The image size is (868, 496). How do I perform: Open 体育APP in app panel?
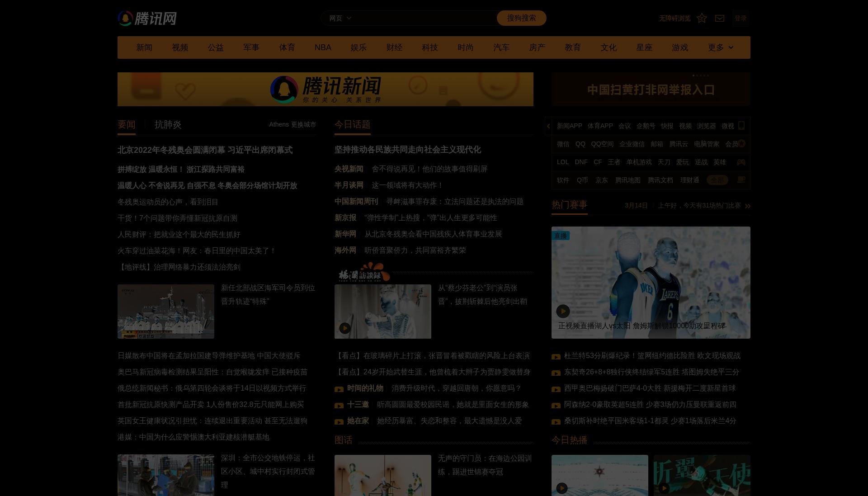pos(600,126)
